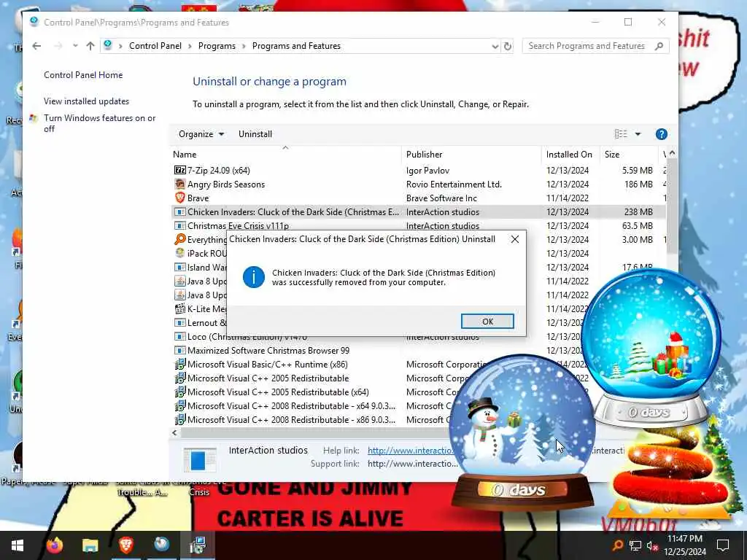Open Control Panel breadcrumb

pyautogui.click(x=155, y=46)
